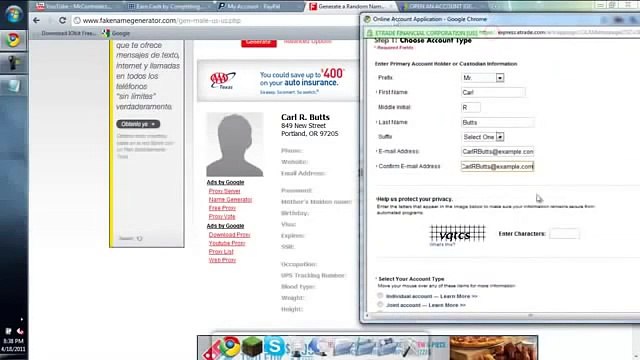Viewport: 640px width, 360px height.
Task: Open the Download Proxy ad link
Action: pos(229,235)
